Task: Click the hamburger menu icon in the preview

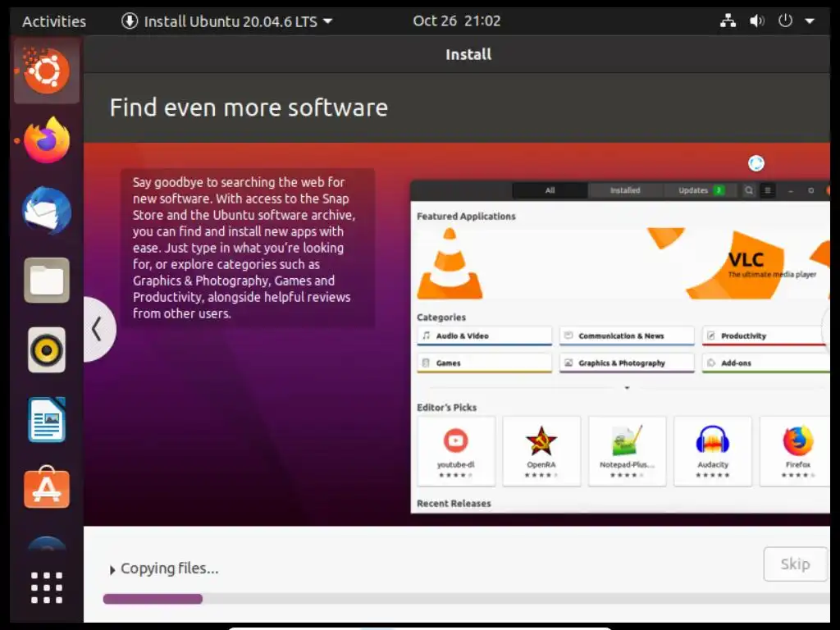Action: click(768, 190)
